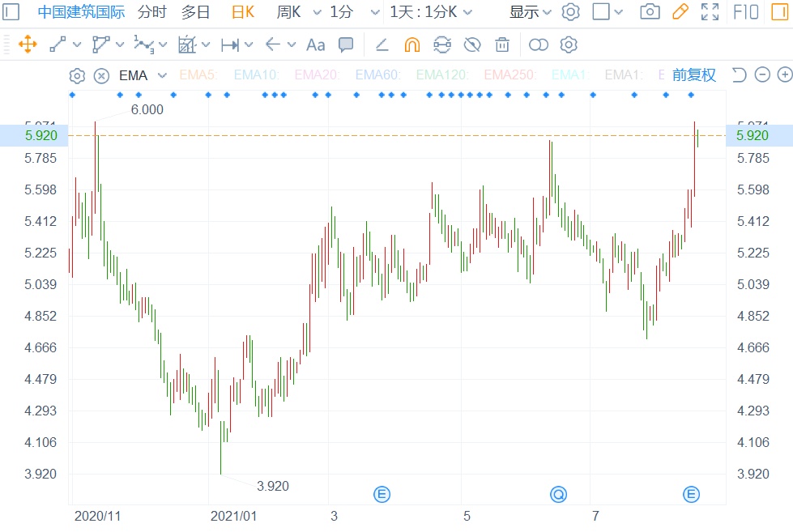The image size is (793, 532).
Task: Toggle the magnet snap tool
Action: pyautogui.click(x=412, y=45)
